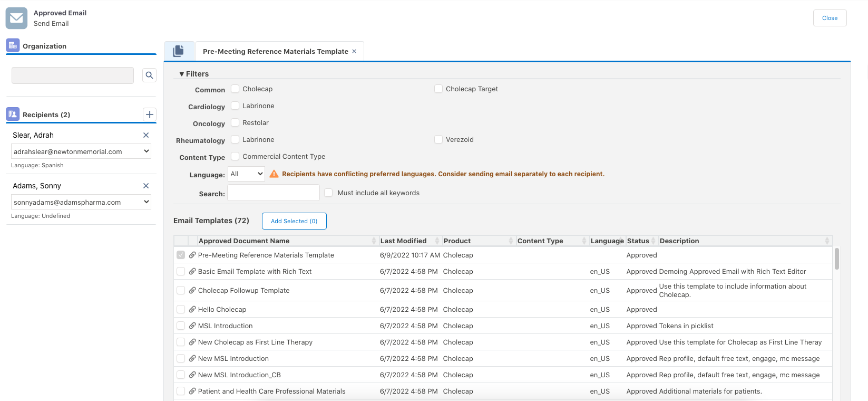Viewport: 868px width, 401px height.
Task: Click the language conflict warning icon
Action: point(274,174)
